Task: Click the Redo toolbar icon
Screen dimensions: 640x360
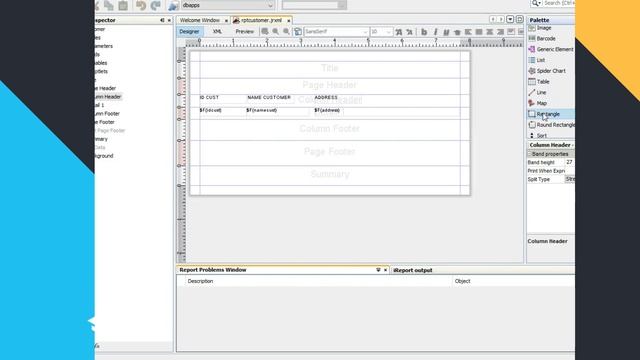Action: (156, 5)
